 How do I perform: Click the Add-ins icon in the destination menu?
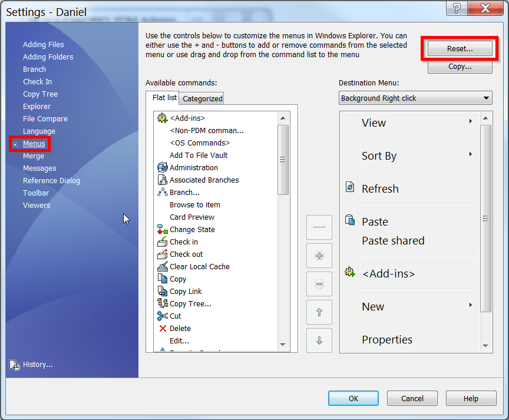349,272
